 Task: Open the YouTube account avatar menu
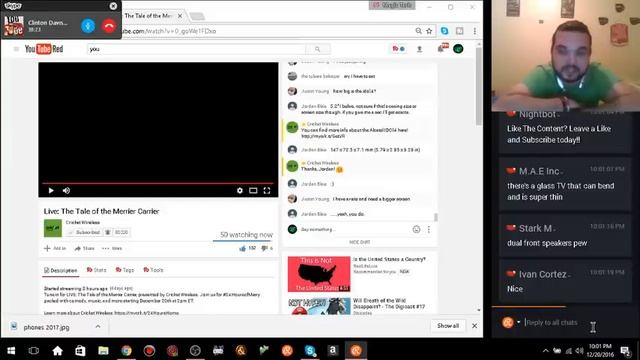[x=458, y=49]
